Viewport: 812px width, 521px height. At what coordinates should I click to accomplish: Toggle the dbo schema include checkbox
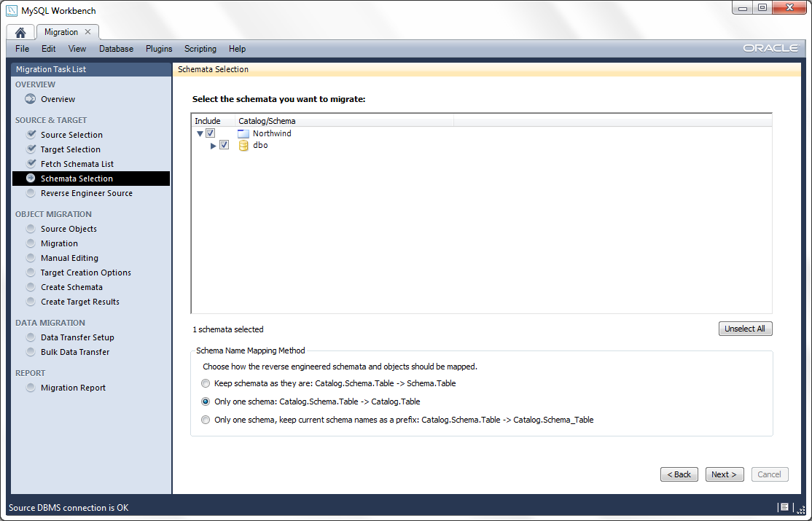224,145
